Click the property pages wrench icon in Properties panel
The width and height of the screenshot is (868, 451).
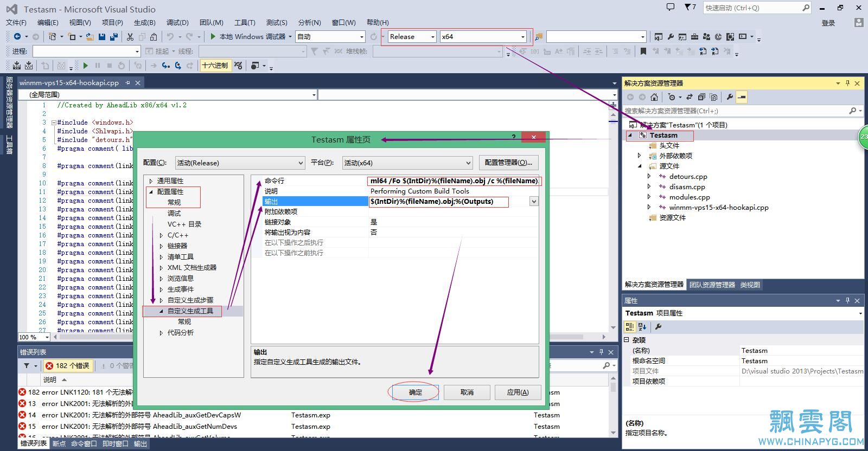[658, 326]
